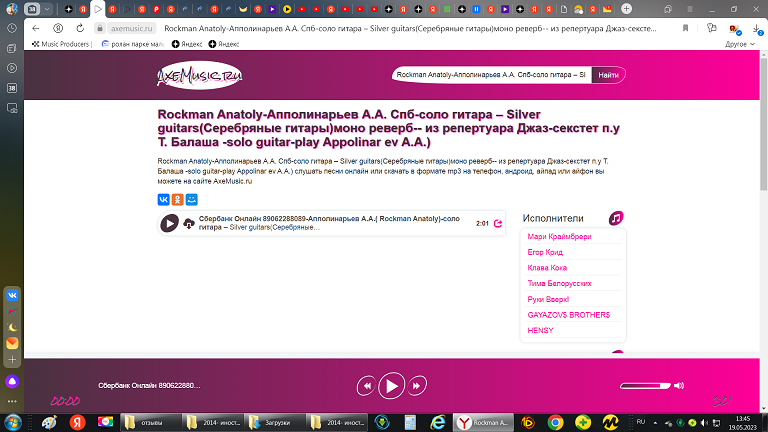Share track on Moi Mir

pyautogui.click(x=192, y=199)
